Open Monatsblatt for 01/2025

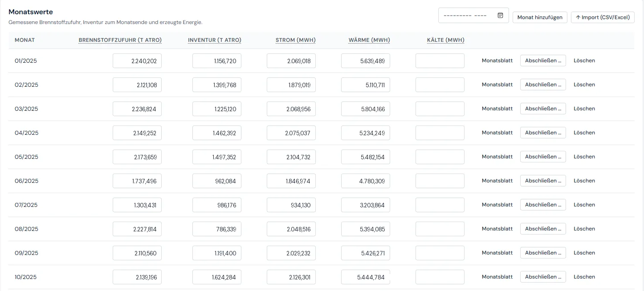pos(497,61)
